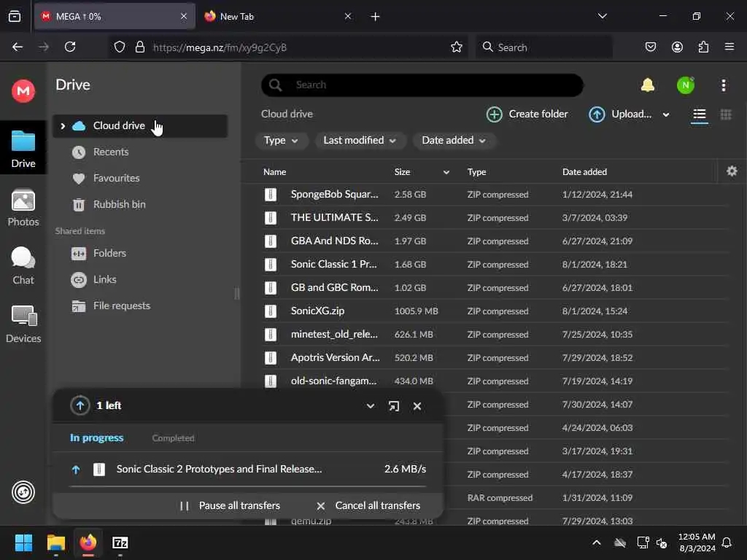The height and width of the screenshot is (560, 747).
Task: Open File requests
Action: tap(122, 306)
